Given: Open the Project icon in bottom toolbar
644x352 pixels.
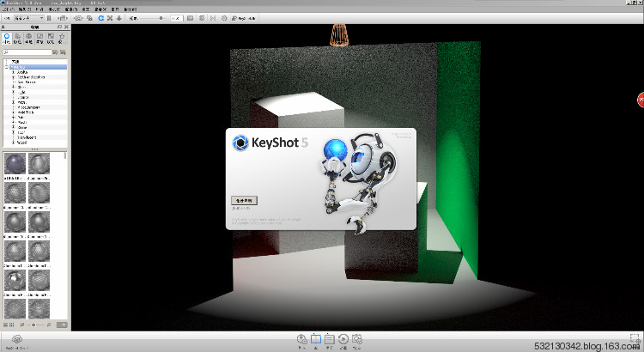Looking at the screenshot, I should click(x=330, y=341).
